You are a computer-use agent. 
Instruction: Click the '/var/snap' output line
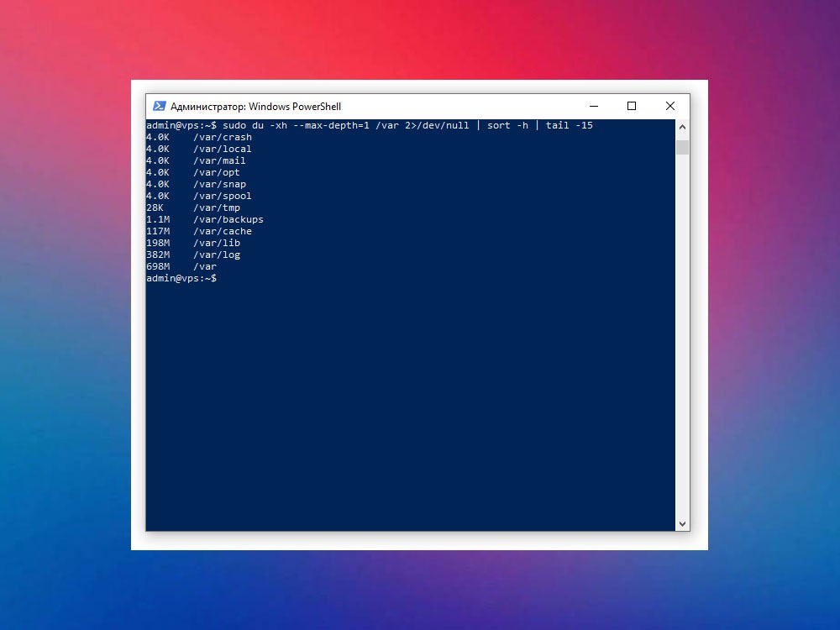click(x=196, y=184)
